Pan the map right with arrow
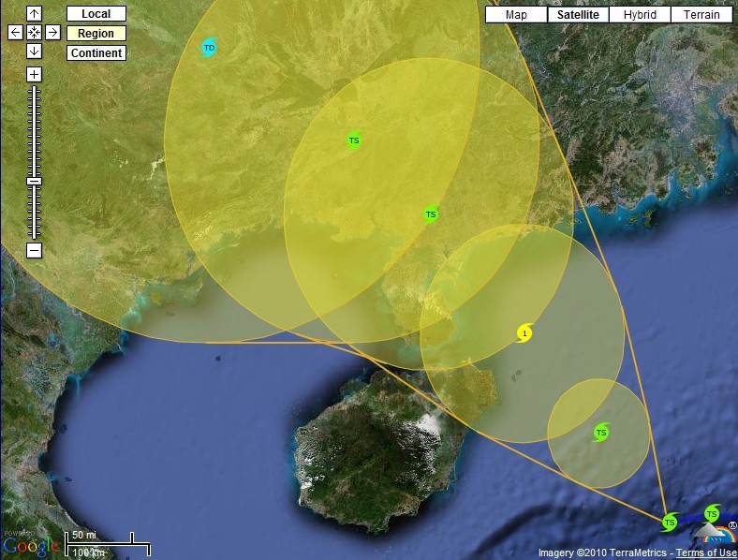Viewport: 738px width, 560px height. (52, 33)
